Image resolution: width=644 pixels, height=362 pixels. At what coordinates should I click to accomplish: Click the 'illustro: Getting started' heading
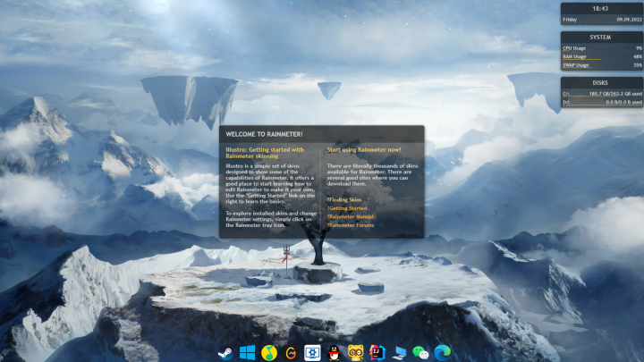tap(265, 153)
